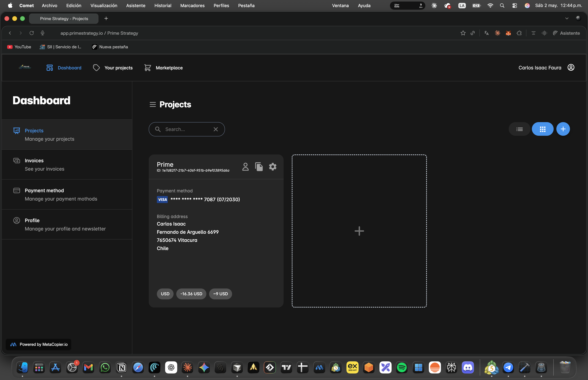This screenshot has height=380, width=588.
Task: Focus the project Search input
Action: tap(186, 129)
